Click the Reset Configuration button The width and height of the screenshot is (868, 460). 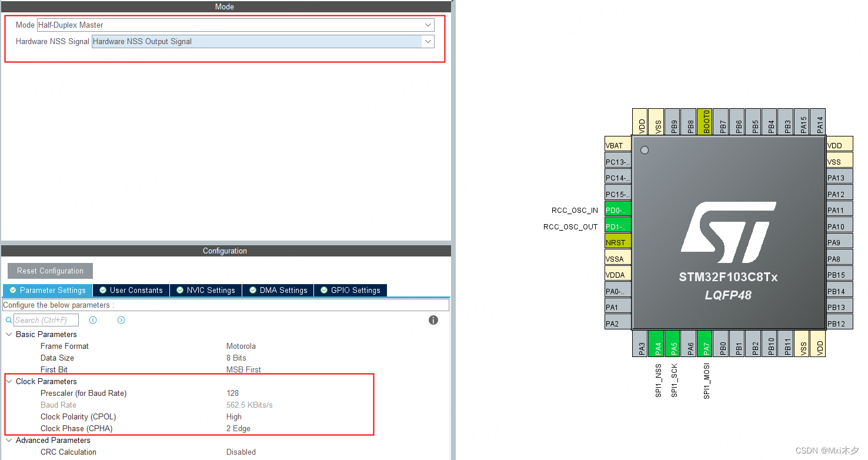pos(50,271)
